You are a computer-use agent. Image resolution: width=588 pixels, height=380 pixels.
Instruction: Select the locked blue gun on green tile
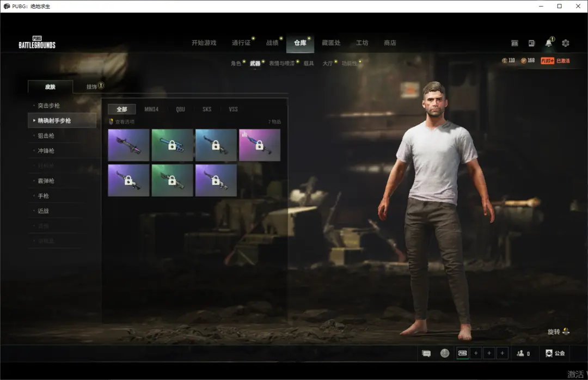pyautogui.click(x=172, y=145)
